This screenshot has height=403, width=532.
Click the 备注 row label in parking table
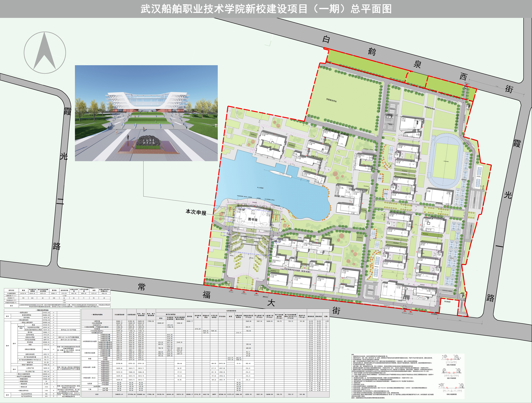pos(11,306)
